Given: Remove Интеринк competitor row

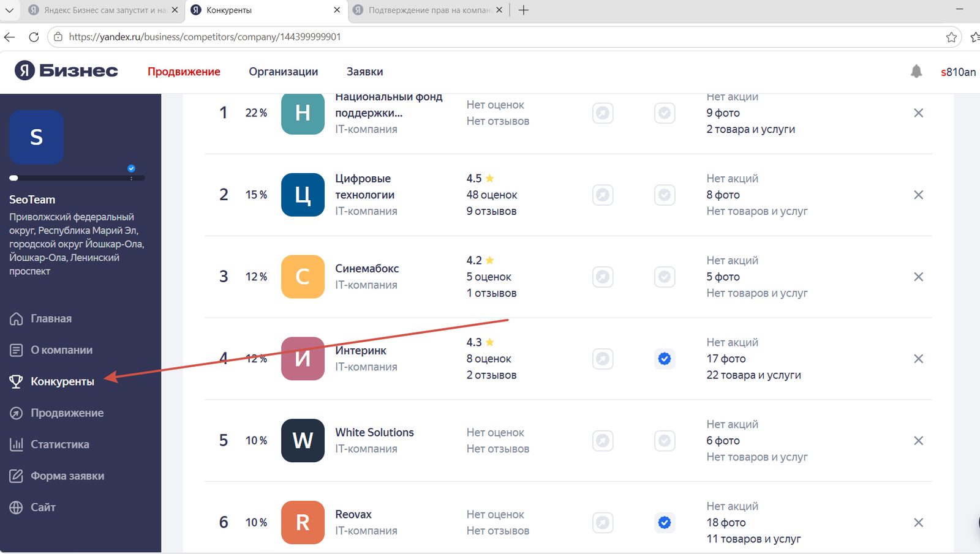Looking at the screenshot, I should coord(918,359).
